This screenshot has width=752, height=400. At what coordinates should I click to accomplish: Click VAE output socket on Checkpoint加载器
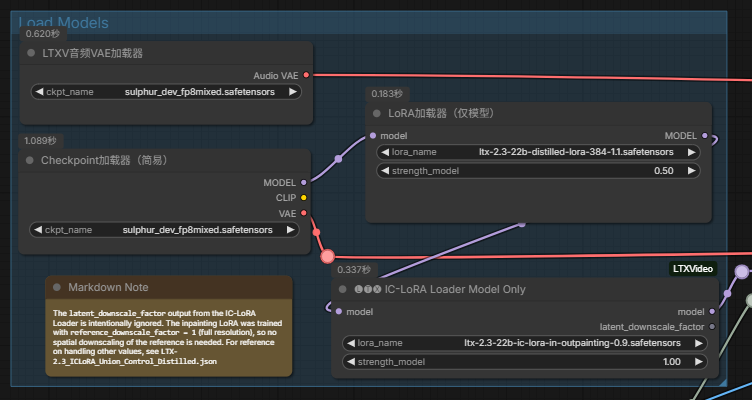click(x=304, y=213)
